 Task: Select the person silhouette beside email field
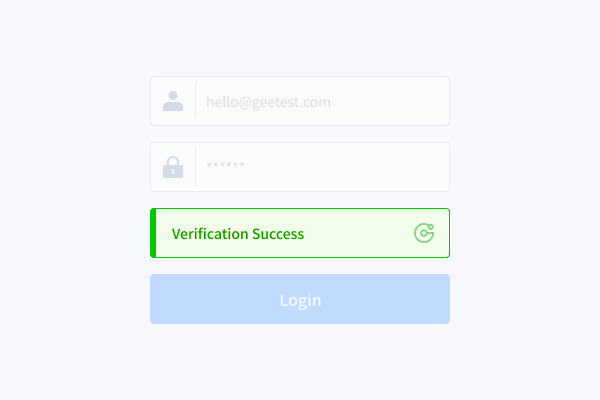(x=173, y=101)
